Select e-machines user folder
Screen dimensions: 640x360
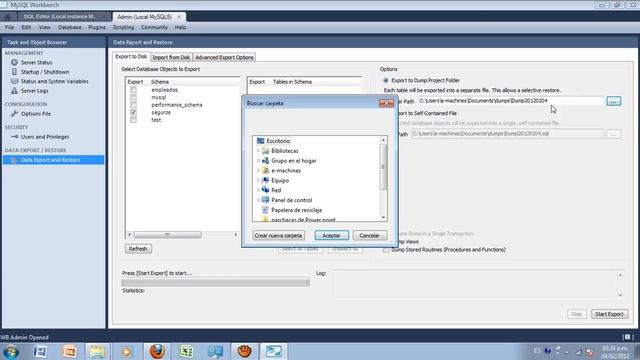286,171
